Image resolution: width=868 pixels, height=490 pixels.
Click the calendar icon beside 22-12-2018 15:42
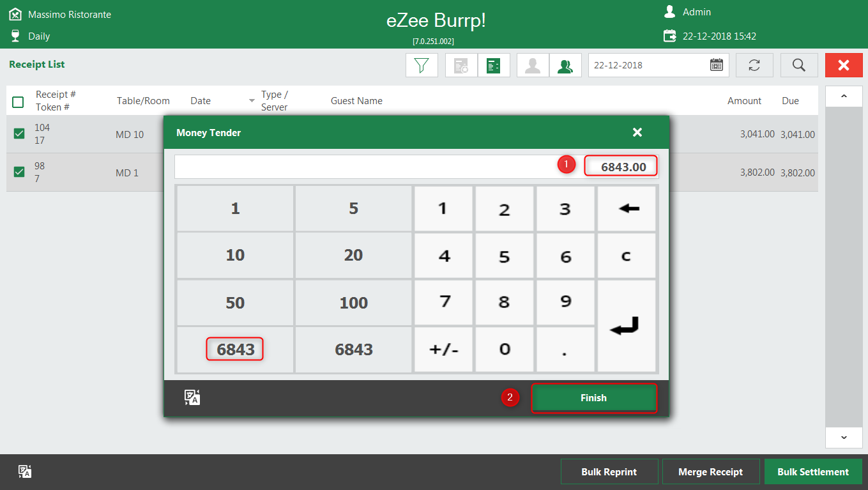coord(669,36)
